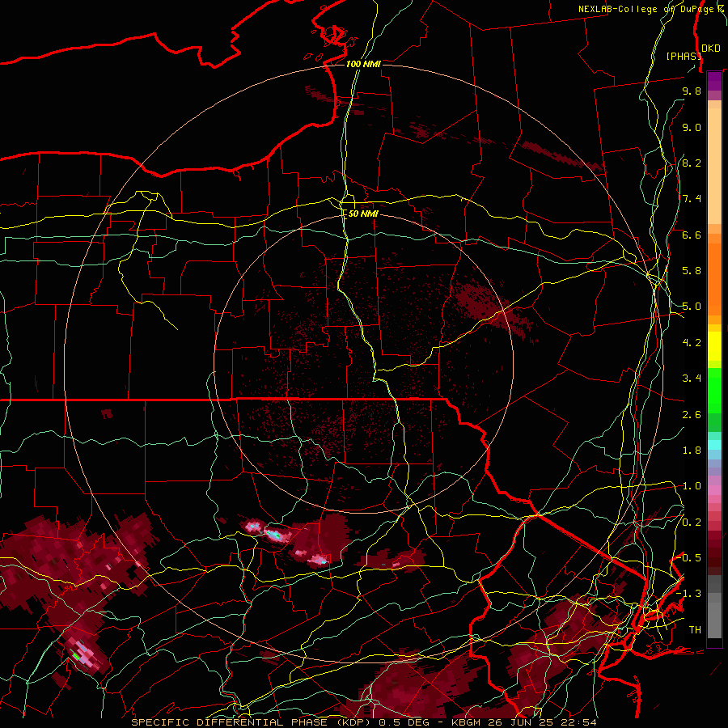Select the 1.0 scale label
The image size is (728, 728).
692,486
